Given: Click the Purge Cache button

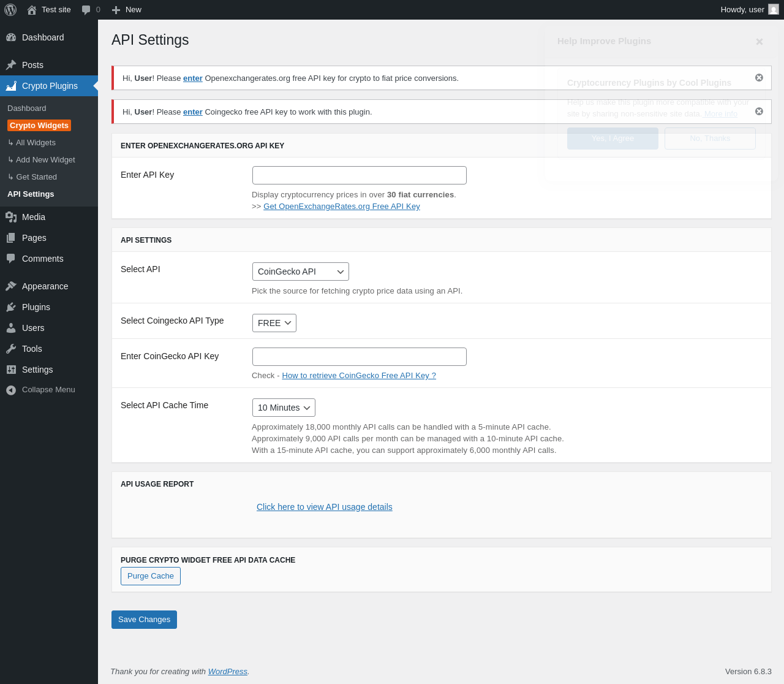Looking at the screenshot, I should coord(151,576).
